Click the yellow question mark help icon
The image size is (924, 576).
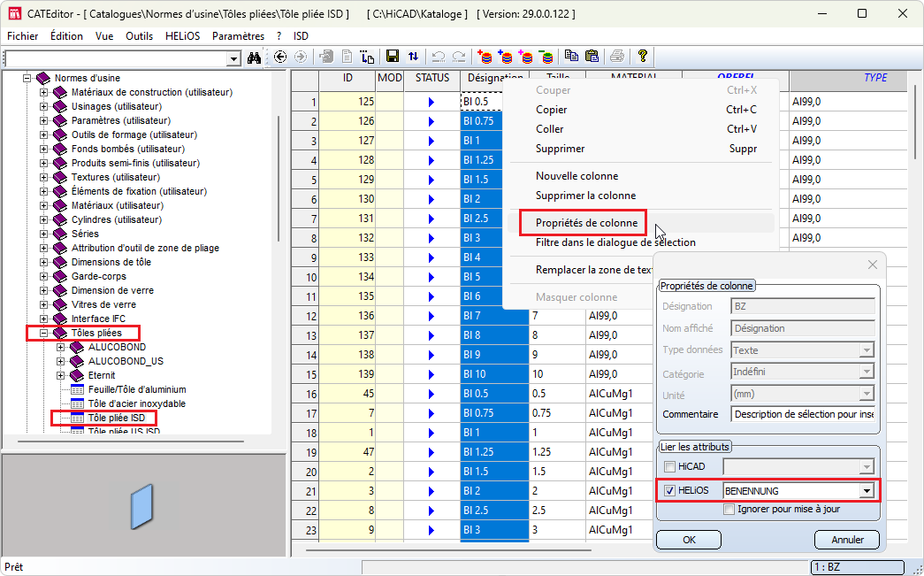click(643, 57)
